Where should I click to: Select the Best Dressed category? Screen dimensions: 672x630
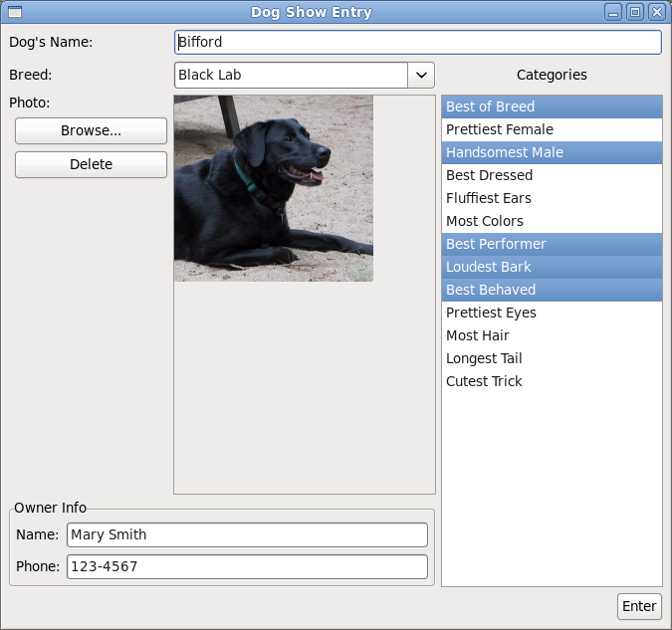552,175
